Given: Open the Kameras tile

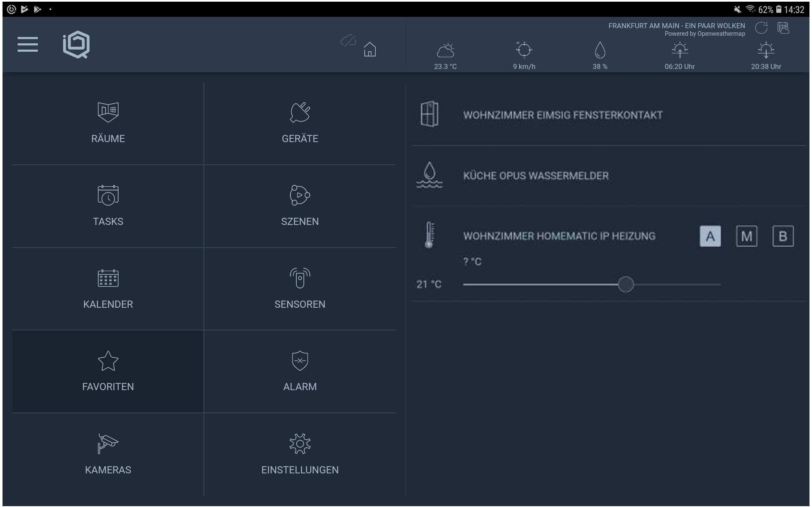Looking at the screenshot, I should point(108,454).
